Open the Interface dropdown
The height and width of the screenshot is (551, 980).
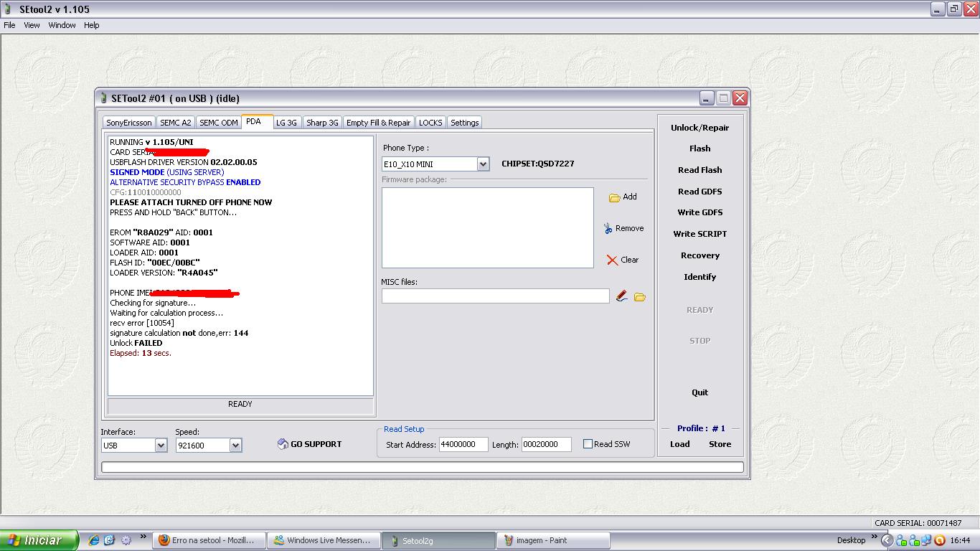click(x=161, y=446)
